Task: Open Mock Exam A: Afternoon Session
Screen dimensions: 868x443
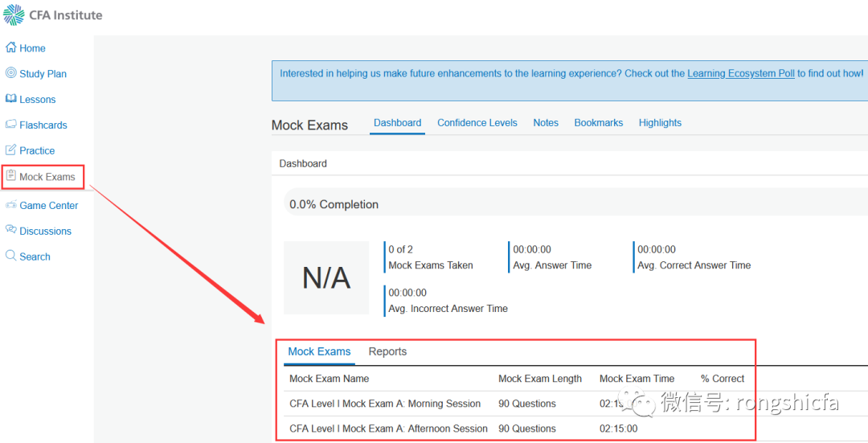Action: 389,429
